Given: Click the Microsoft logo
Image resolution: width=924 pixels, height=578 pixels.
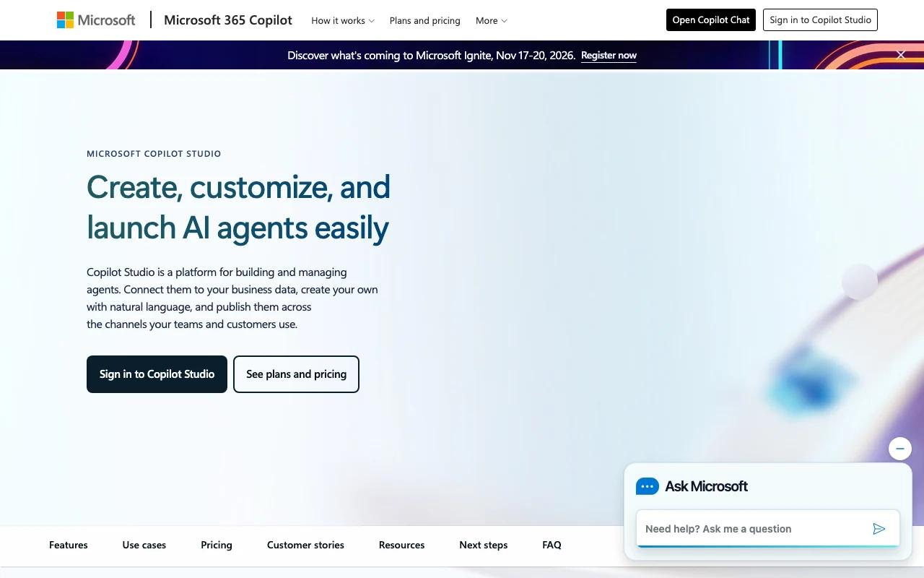Looking at the screenshot, I should (96, 20).
